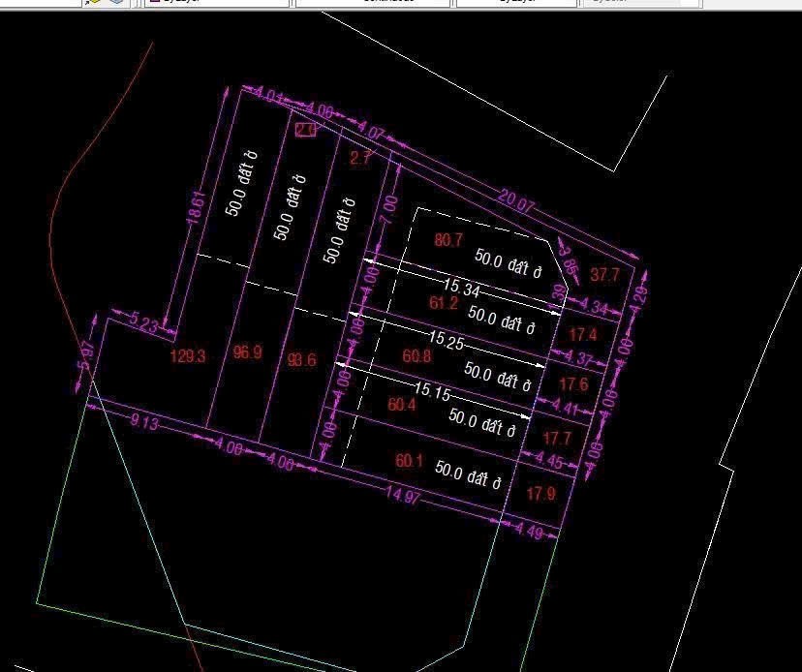Select the 9.13 dimension text
The height and width of the screenshot is (672, 802).
(x=144, y=422)
